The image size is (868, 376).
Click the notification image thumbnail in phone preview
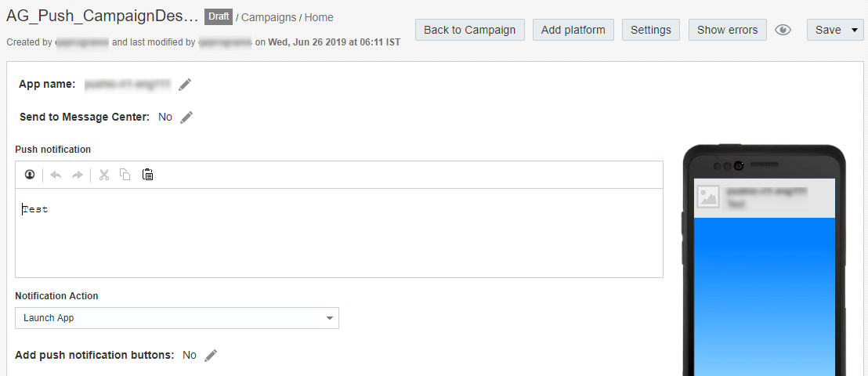pyautogui.click(x=708, y=197)
